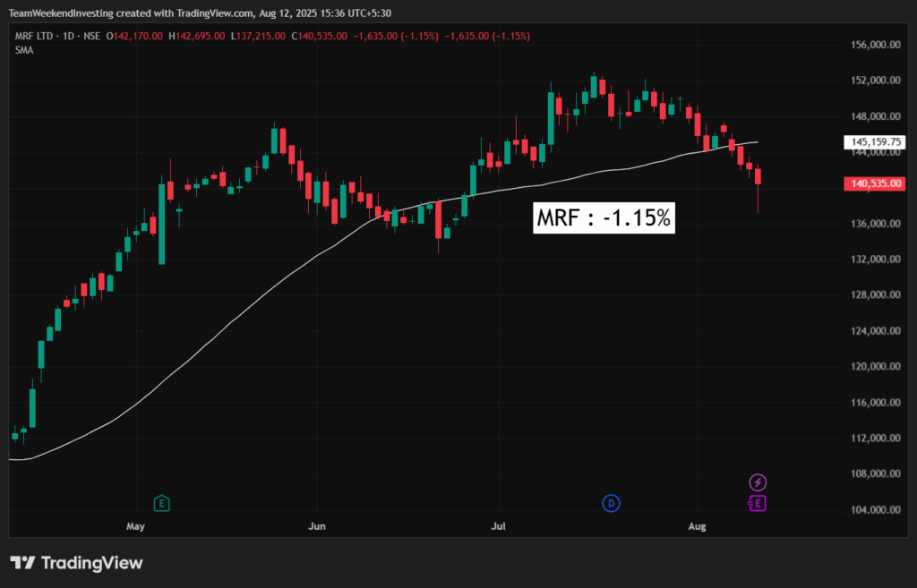Click the May label on time axis

point(136,526)
